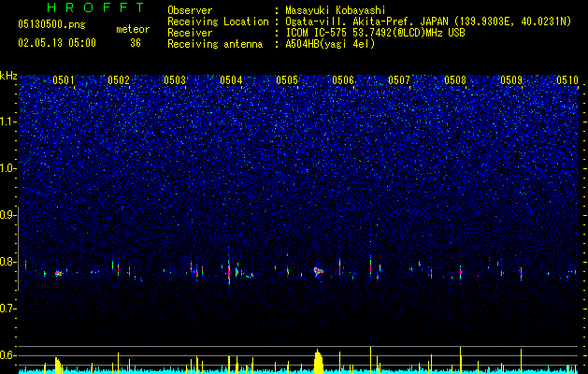Click the 0501 time marker
This screenshot has width=588, height=374.
coord(64,80)
